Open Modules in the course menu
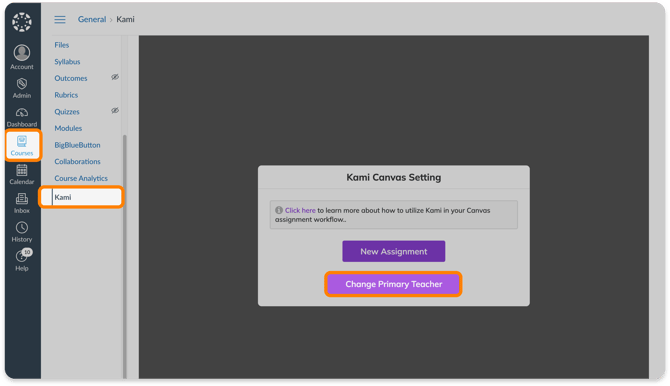Viewport: 670px width, 386px height. pyautogui.click(x=68, y=128)
